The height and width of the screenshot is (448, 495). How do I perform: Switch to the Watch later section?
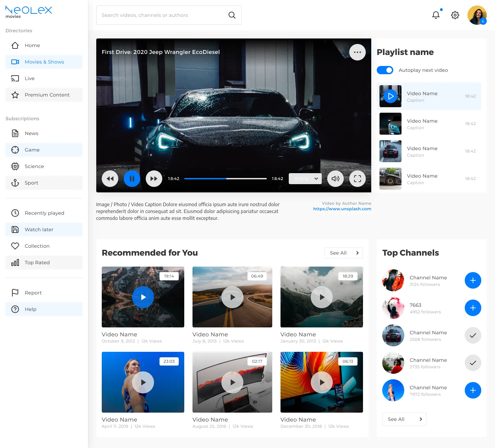39,229
